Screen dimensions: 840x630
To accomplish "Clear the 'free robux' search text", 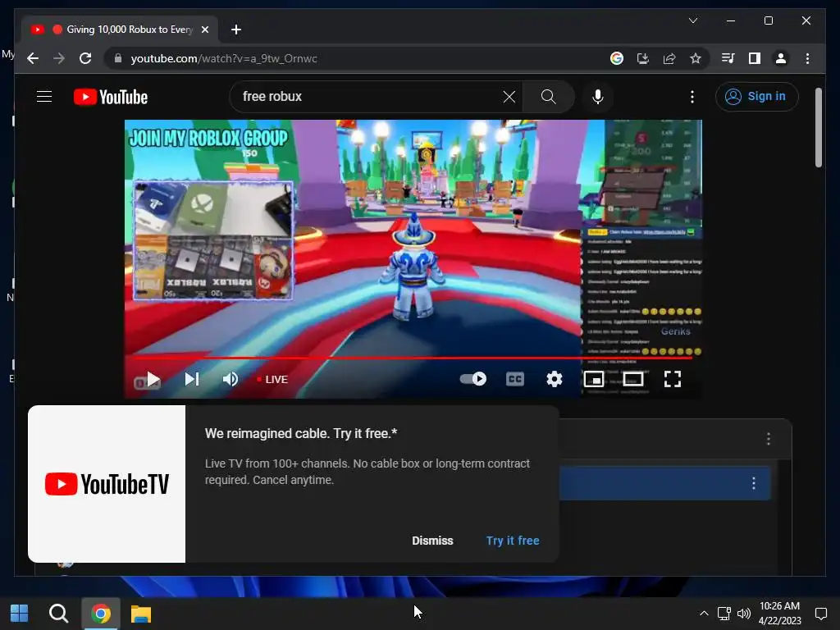I will click(x=509, y=97).
